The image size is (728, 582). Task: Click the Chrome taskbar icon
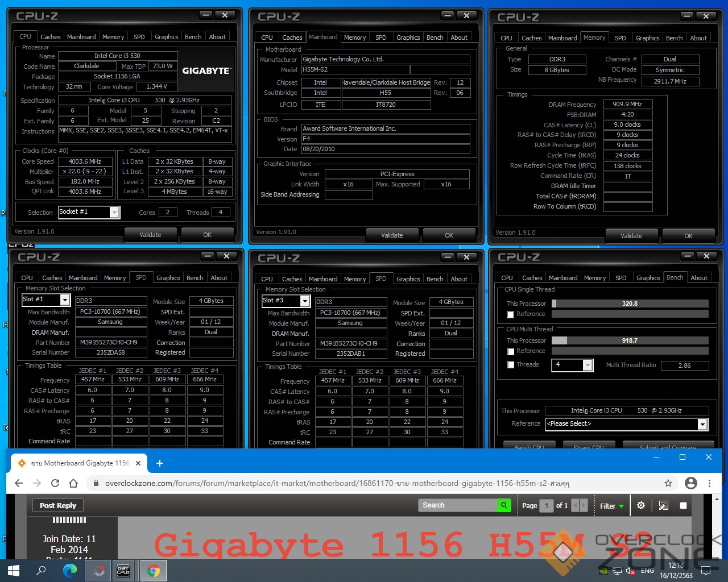point(153,571)
